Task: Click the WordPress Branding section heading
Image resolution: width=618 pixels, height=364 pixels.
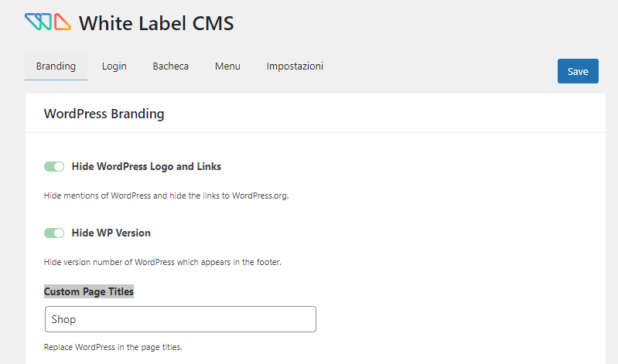Action: click(104, 114)
